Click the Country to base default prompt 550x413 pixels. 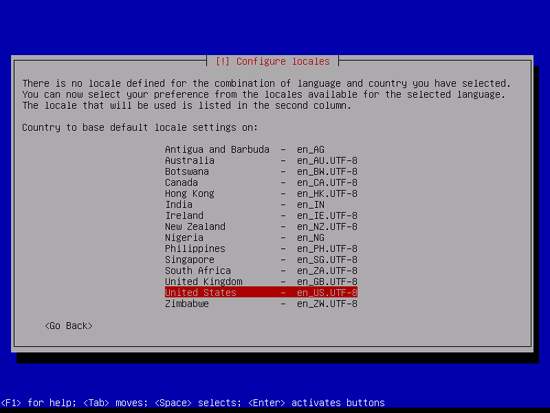(x=140, y=127)
